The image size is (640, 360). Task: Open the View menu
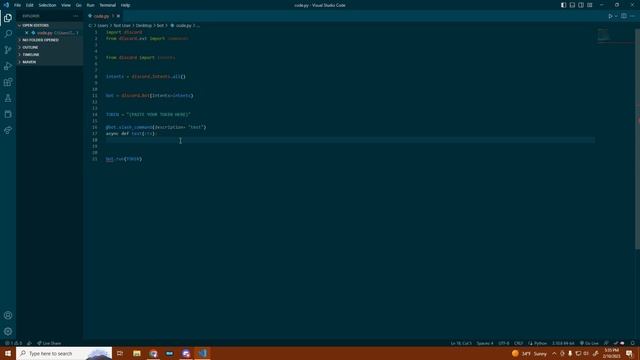pos(66,5)
